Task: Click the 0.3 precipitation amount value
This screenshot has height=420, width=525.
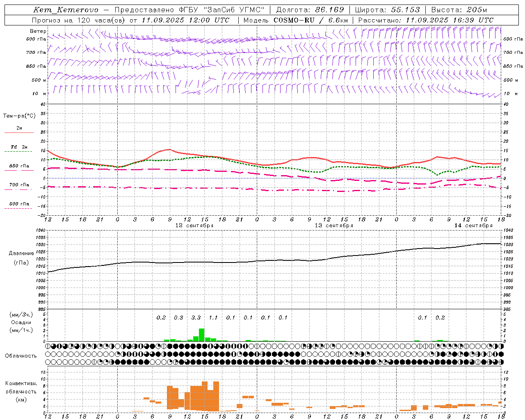Action: [178, 317]
